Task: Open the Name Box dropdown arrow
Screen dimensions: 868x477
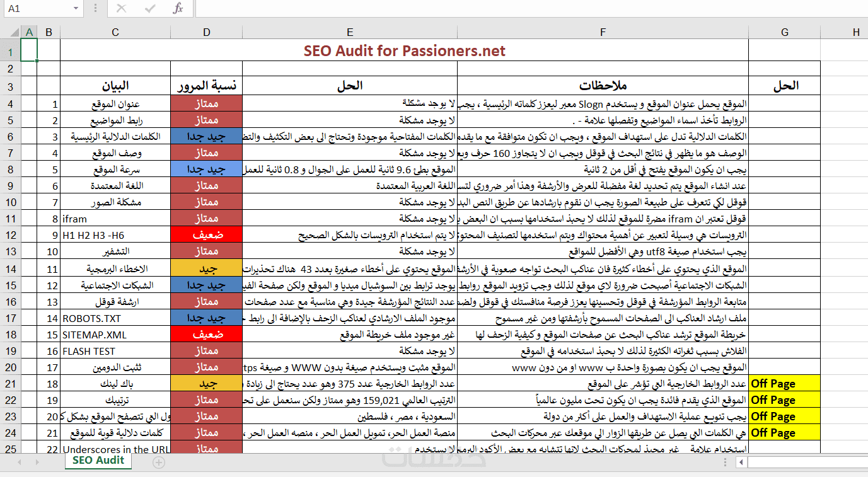Action: pos(76,9)
